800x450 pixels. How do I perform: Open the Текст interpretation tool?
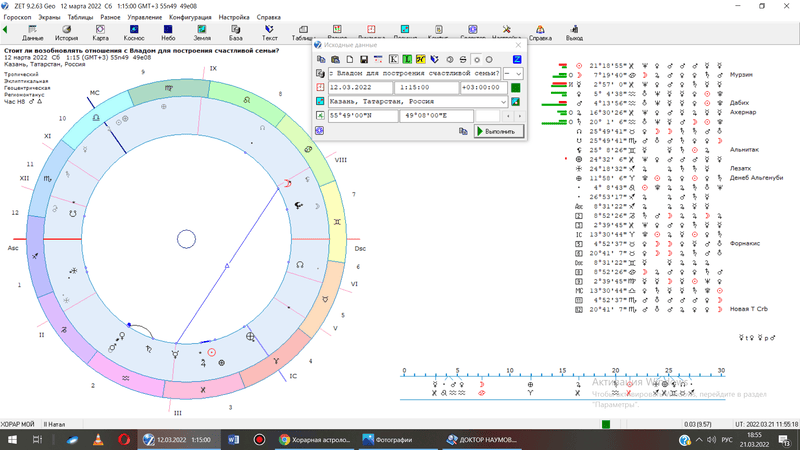(269, 32)
